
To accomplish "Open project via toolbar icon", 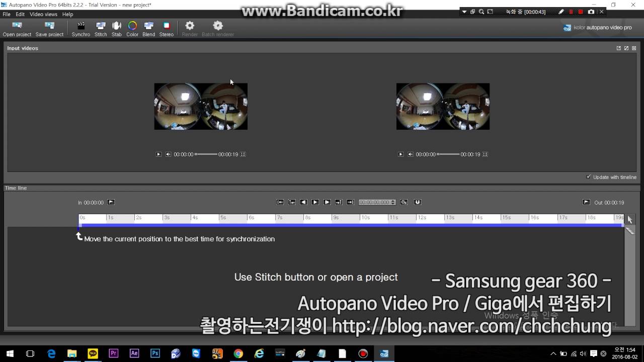I will click(17, 29).
